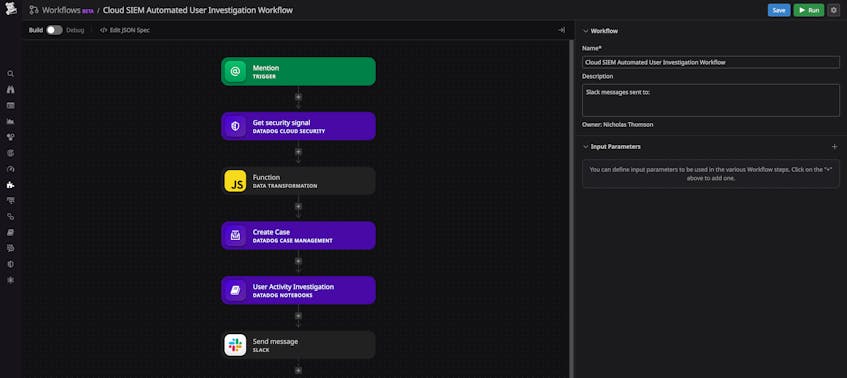Screen dimensions: 847x378
Task: Run the workflow
Action: pos(809,10)
